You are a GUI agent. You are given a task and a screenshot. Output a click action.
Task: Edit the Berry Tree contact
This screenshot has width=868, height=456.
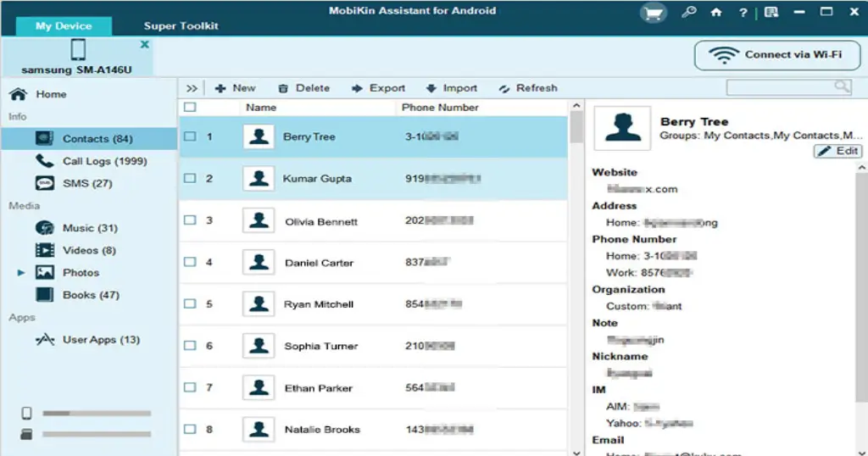pyautogui.click(x=838, y=151)
